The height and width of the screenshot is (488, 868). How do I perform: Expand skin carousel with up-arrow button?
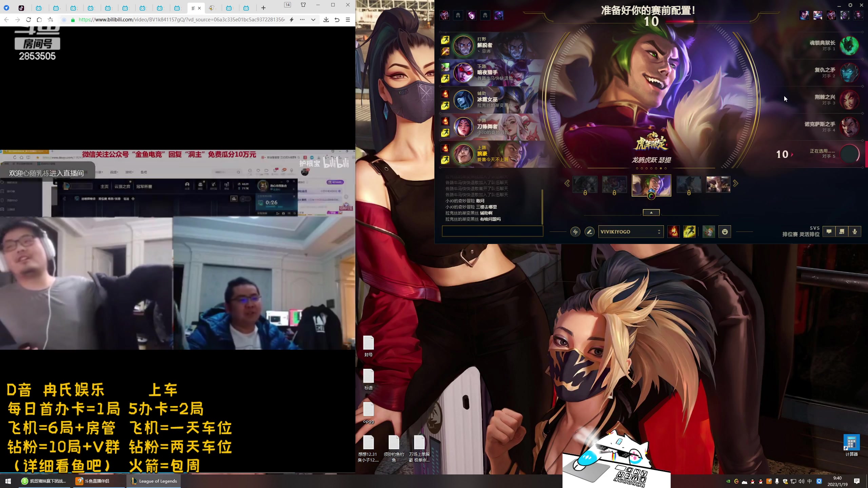point(651,212)
